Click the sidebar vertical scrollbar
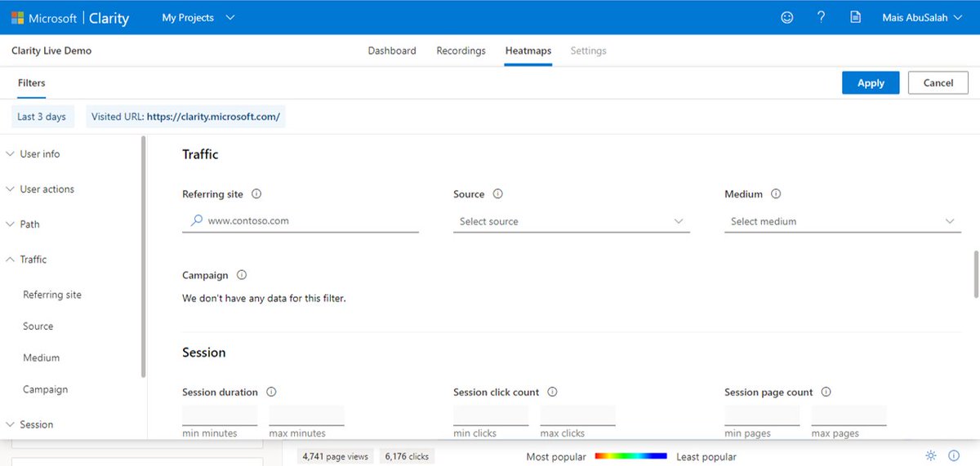Screen dimensions: 980x466 tap(144, 256)
